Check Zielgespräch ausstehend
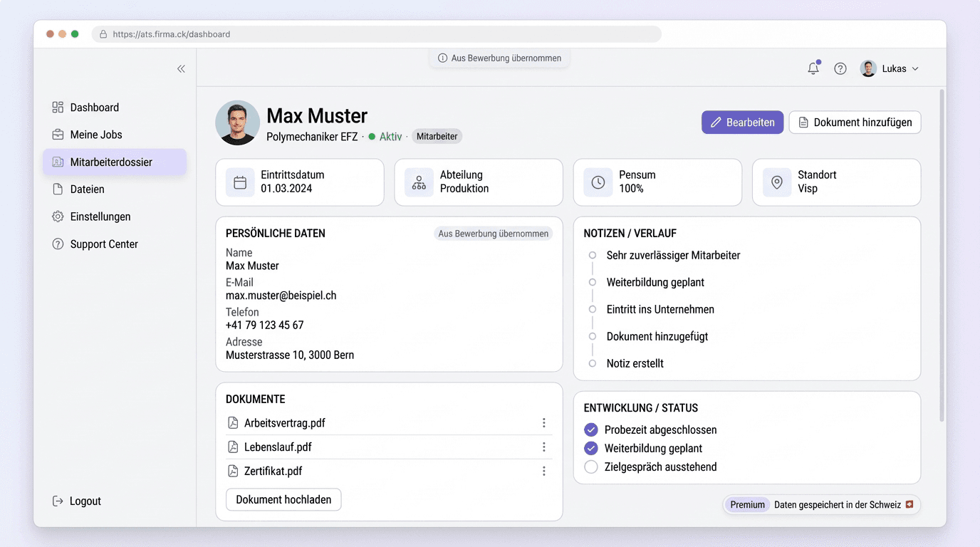Viewport: 980px width, 547px height. (x=591, y=467)
